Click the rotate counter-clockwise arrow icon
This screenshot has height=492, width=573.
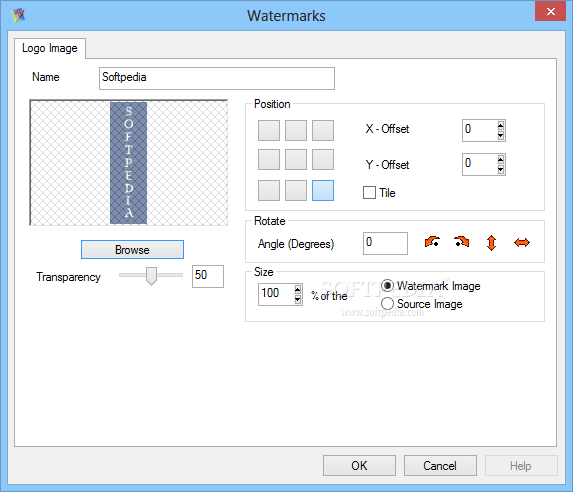[x=432, y=242]
